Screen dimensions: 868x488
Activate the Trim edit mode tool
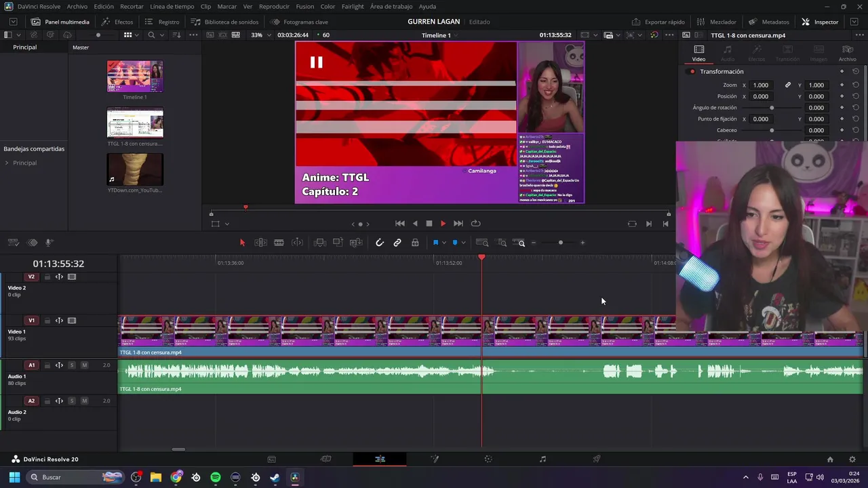click(x=260, y=243)
